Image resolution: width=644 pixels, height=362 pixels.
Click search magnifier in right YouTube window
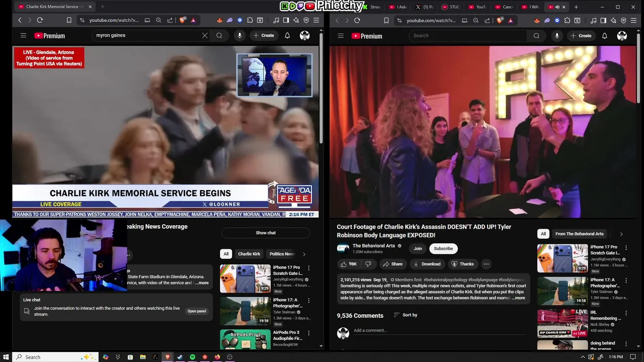coord(536,36)
